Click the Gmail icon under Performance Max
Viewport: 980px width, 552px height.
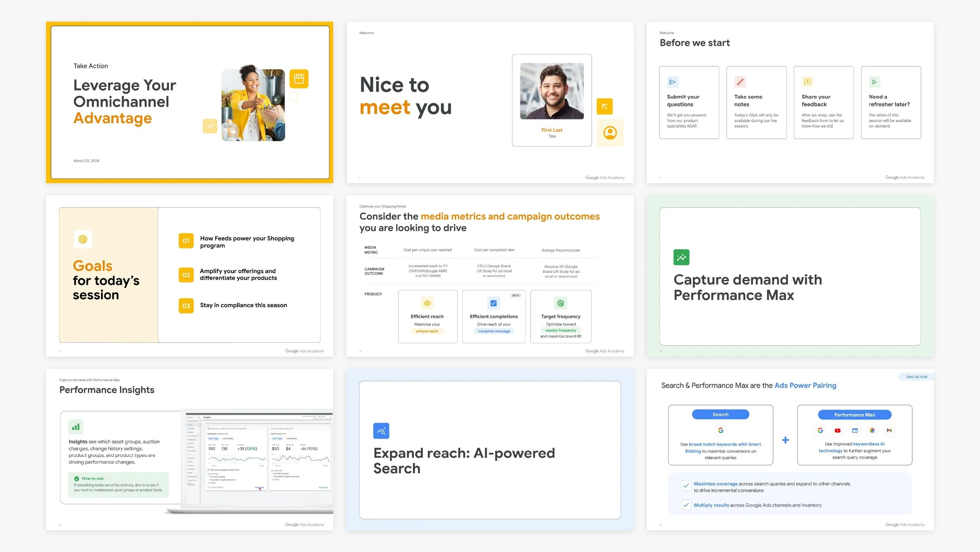tap(889, 431)
